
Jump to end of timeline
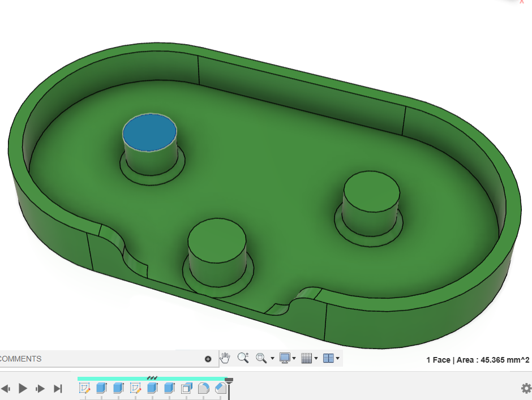tap(57, 388)
